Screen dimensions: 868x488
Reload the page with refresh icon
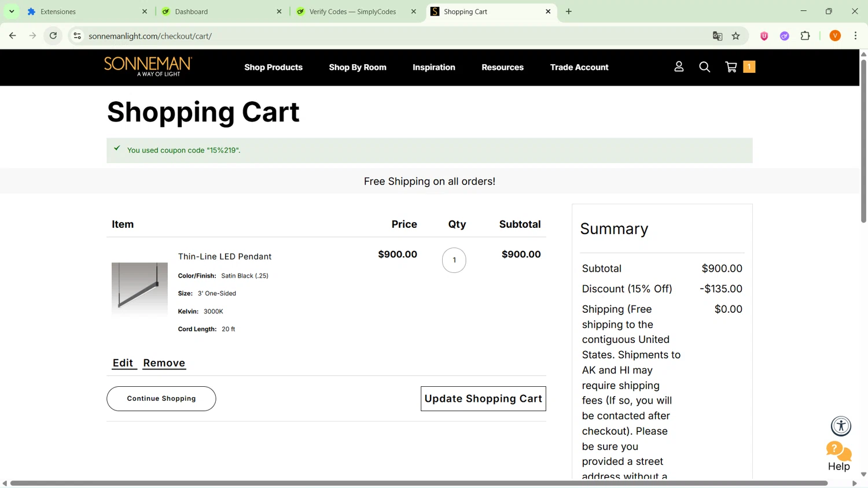click(x=53, y=36)
